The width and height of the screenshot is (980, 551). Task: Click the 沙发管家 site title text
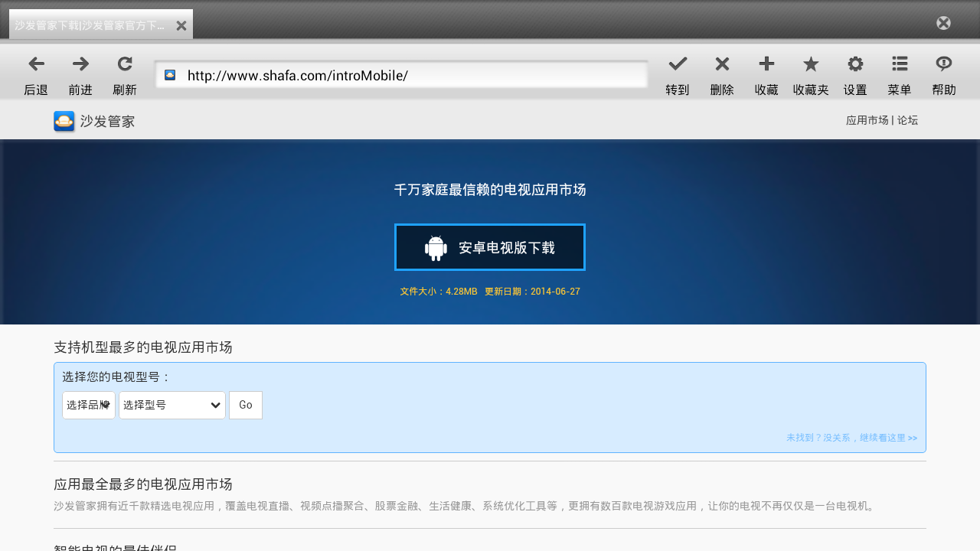107,122
